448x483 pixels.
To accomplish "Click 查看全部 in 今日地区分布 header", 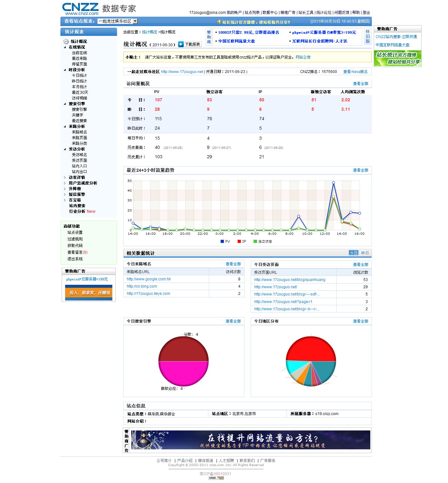I will point(361,321).
